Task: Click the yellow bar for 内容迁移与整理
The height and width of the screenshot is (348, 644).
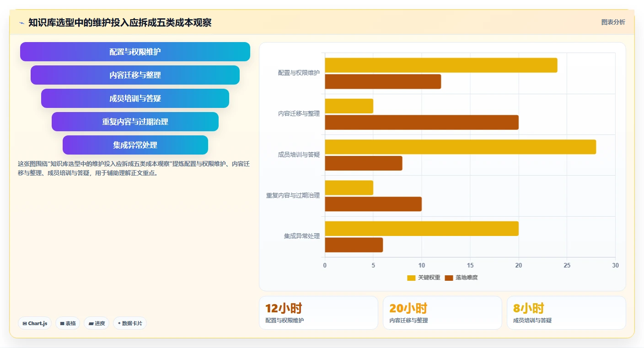Action: point(349,106)
